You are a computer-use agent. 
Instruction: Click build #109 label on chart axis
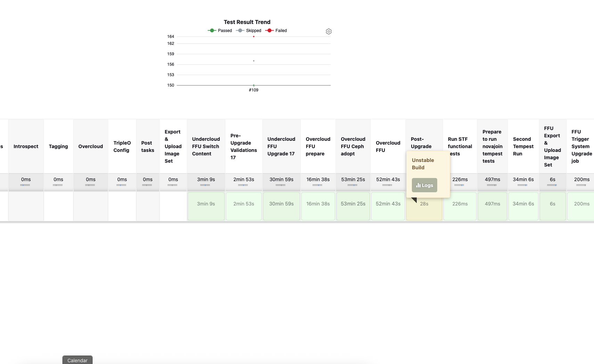[253, 90]
